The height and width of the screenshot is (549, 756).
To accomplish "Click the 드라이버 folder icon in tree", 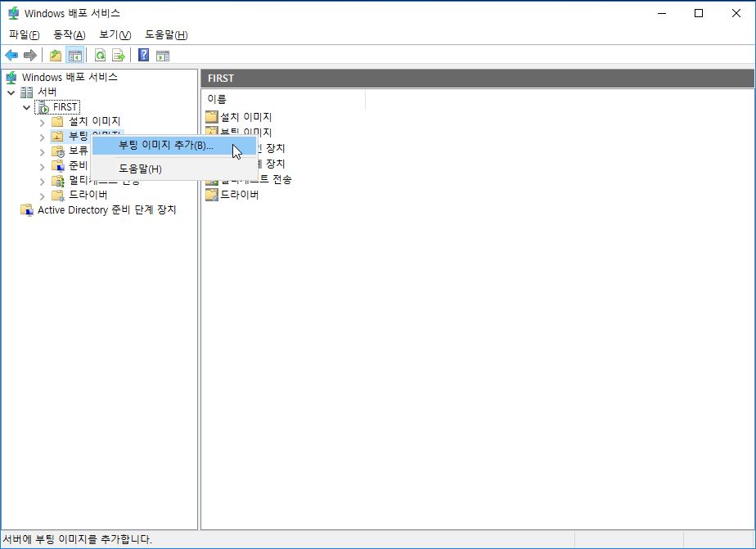I will 58,196.
